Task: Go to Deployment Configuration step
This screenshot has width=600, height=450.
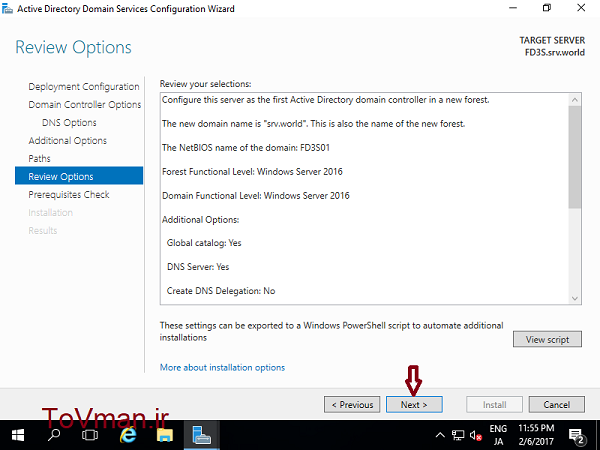Action: point(84,87)
